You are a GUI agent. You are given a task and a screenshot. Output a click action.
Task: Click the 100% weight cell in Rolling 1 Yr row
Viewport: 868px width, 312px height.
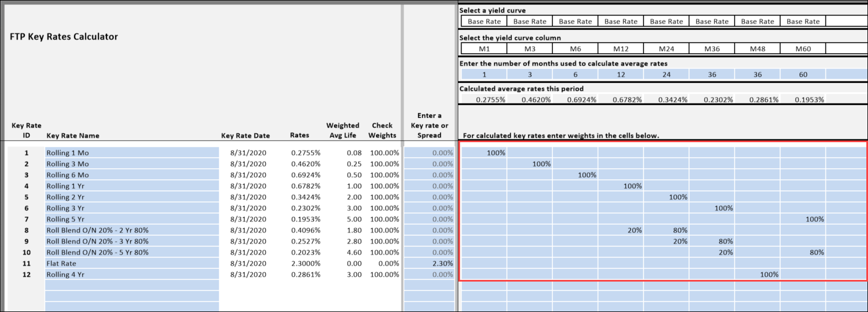[621, 186]
